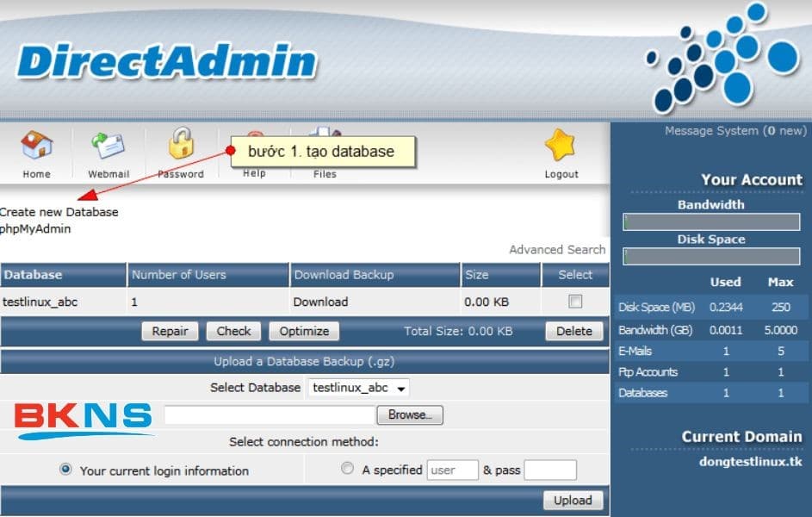Open the Select Database dropdown

point(358,388)
